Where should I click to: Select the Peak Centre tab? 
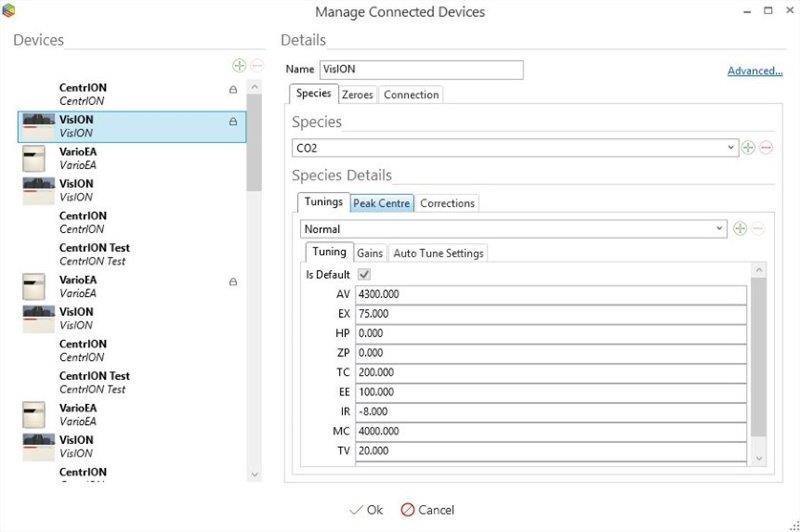(381, 203)
